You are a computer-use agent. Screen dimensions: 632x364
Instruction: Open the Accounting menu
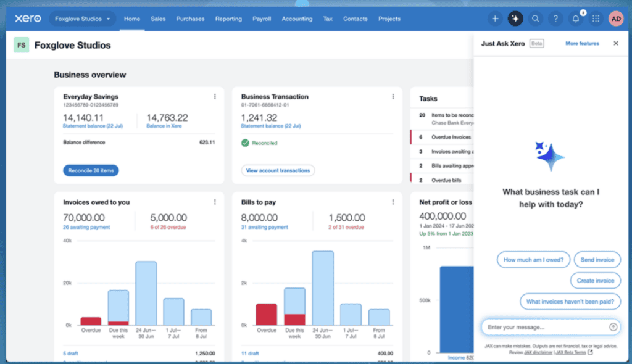click(297, 19)
